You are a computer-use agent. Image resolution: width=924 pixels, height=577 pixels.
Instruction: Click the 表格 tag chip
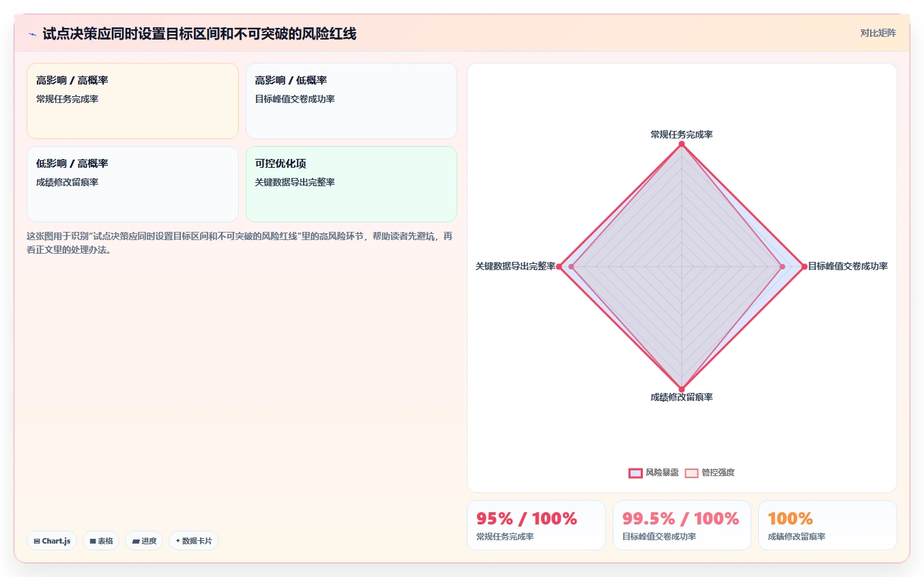click(x=101, y=541)
